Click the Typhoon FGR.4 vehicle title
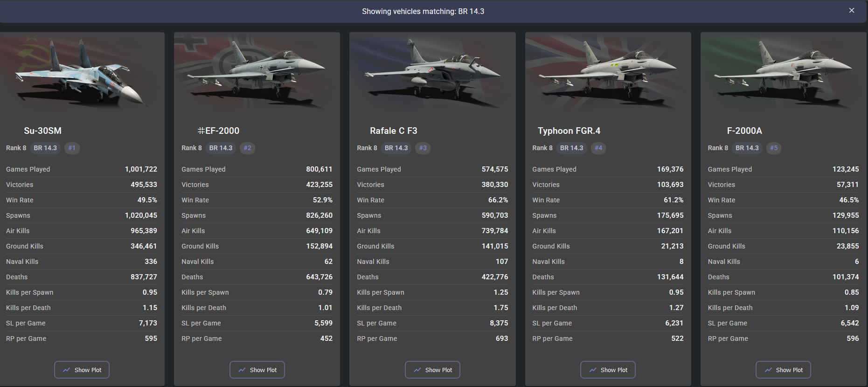Screen dimensions: 868x387 [569, 131]
